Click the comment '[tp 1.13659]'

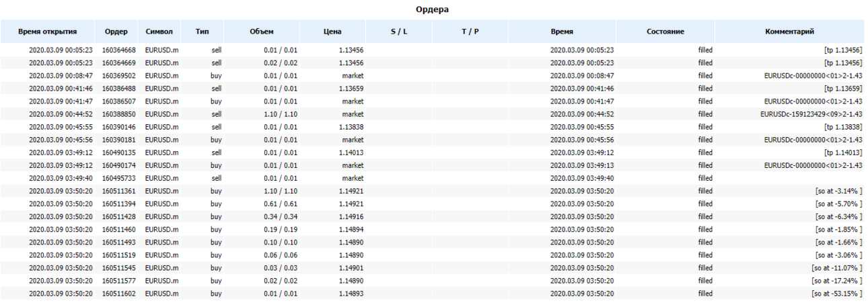[843, 89]
